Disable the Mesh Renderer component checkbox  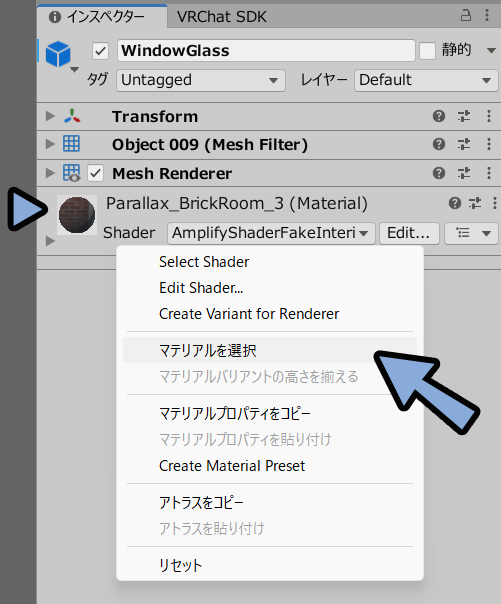(96, 173)
